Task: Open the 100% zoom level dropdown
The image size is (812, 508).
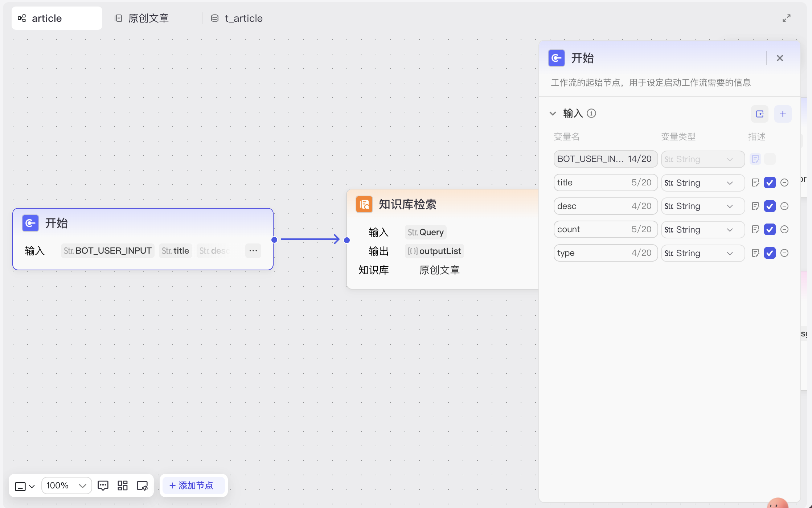Action: [x=66, y=486]
